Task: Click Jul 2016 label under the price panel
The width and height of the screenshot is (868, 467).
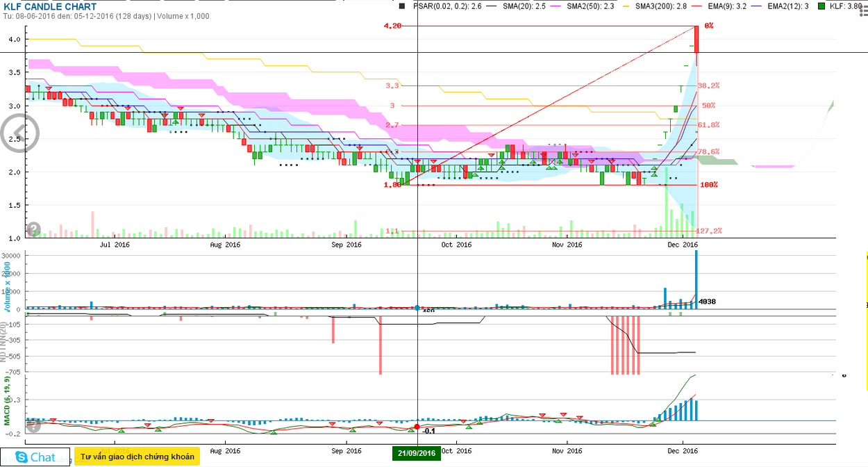Action: click(115, 245)
